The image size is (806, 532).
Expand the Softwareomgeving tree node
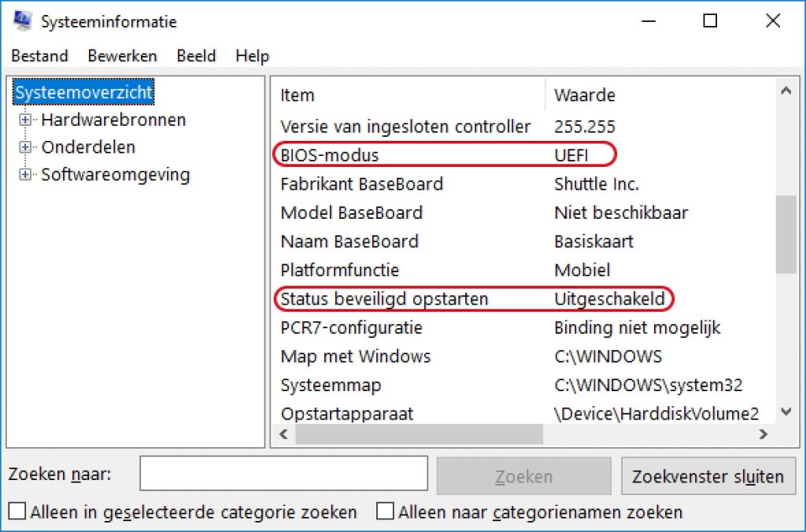[25, 175]
